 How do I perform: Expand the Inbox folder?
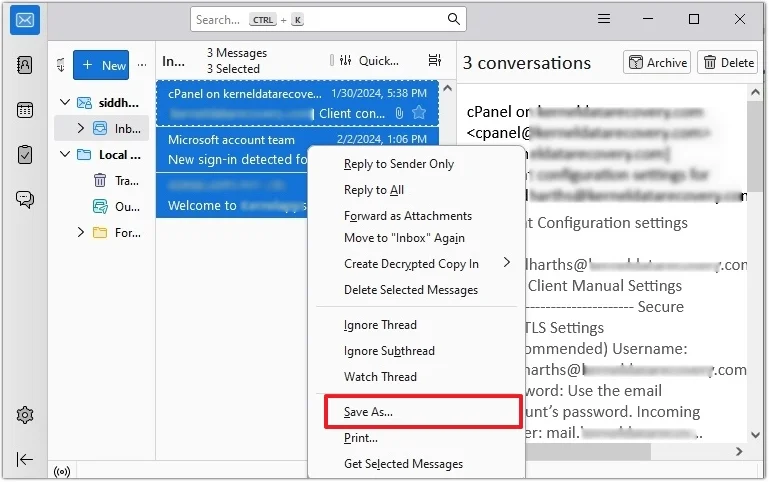[81, 128]
